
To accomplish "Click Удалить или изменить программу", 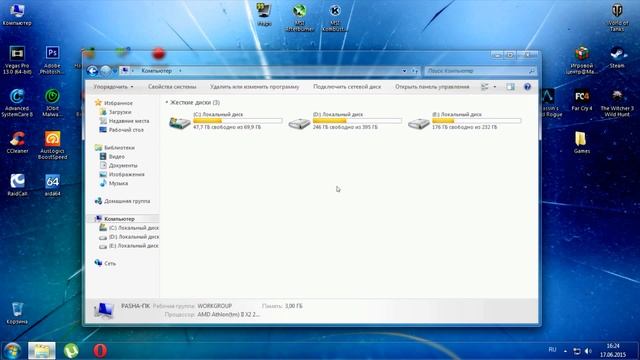I will 254,87.
